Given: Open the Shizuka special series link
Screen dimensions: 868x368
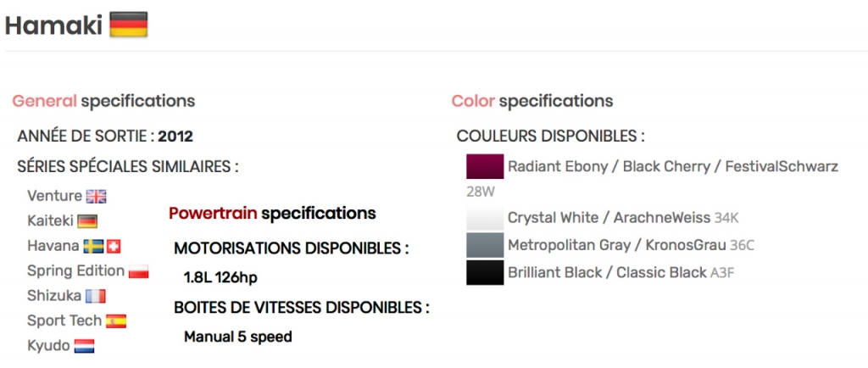Looking at the screenshot, I should click(x=54, y=296).
